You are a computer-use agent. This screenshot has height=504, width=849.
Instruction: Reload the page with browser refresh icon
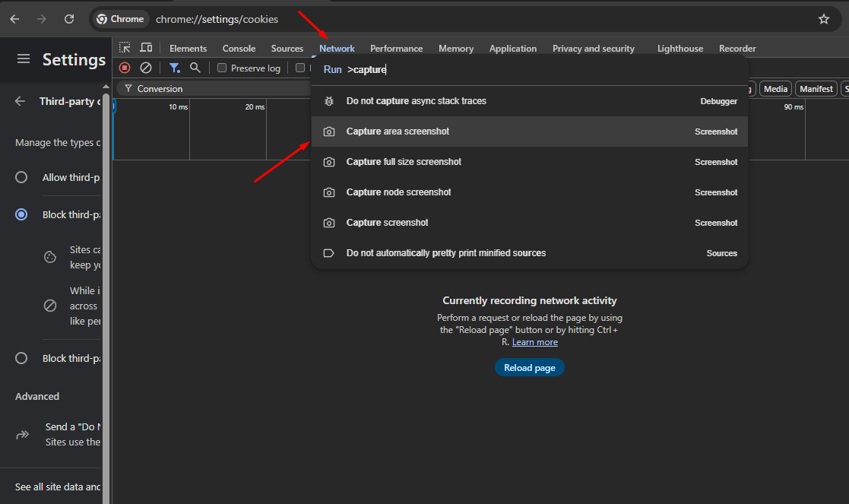(68, 19)
